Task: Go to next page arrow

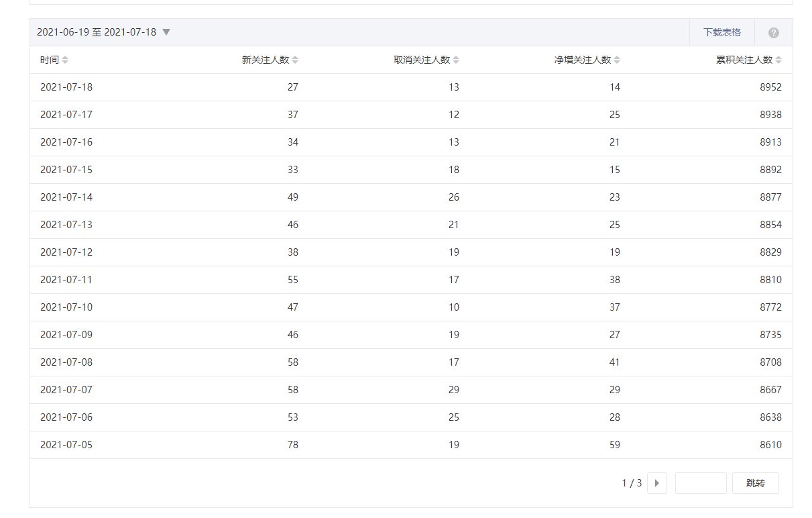Action: [x=656, y=483]
